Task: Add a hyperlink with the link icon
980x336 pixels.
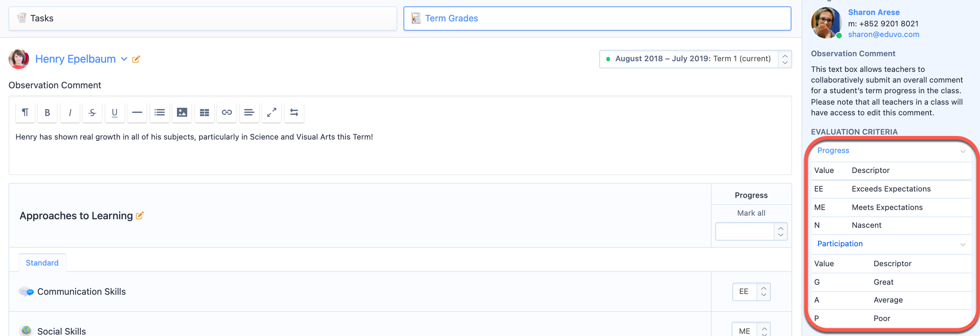Action: 227,112
